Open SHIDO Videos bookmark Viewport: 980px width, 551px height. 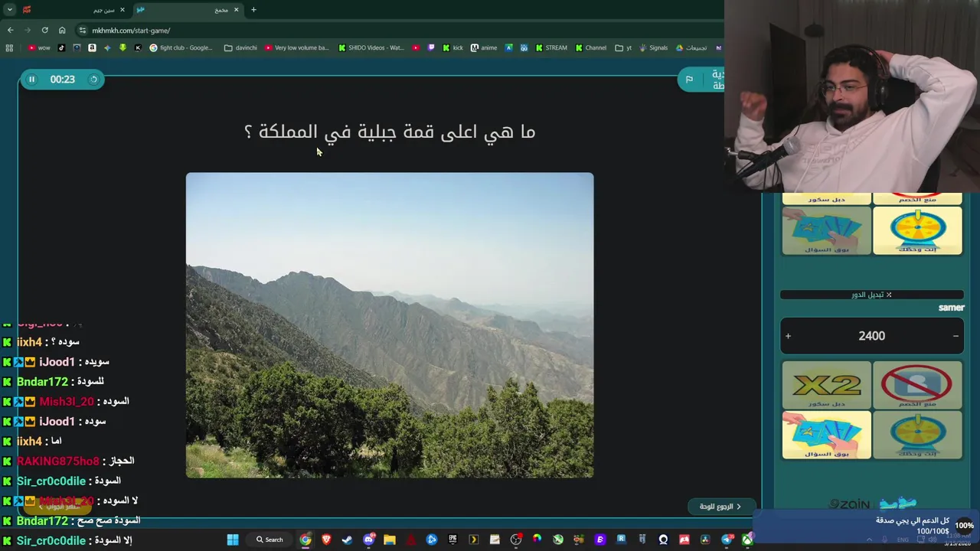coord(371,47)
